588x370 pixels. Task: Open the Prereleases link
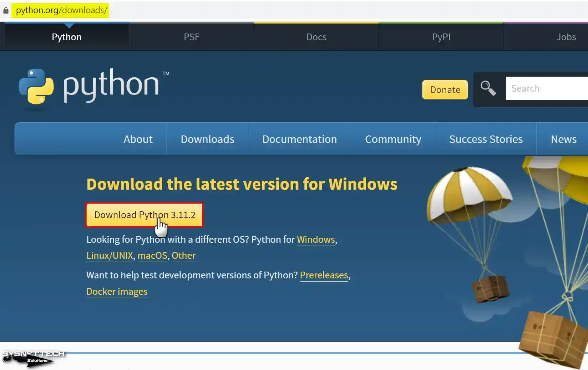324,275
